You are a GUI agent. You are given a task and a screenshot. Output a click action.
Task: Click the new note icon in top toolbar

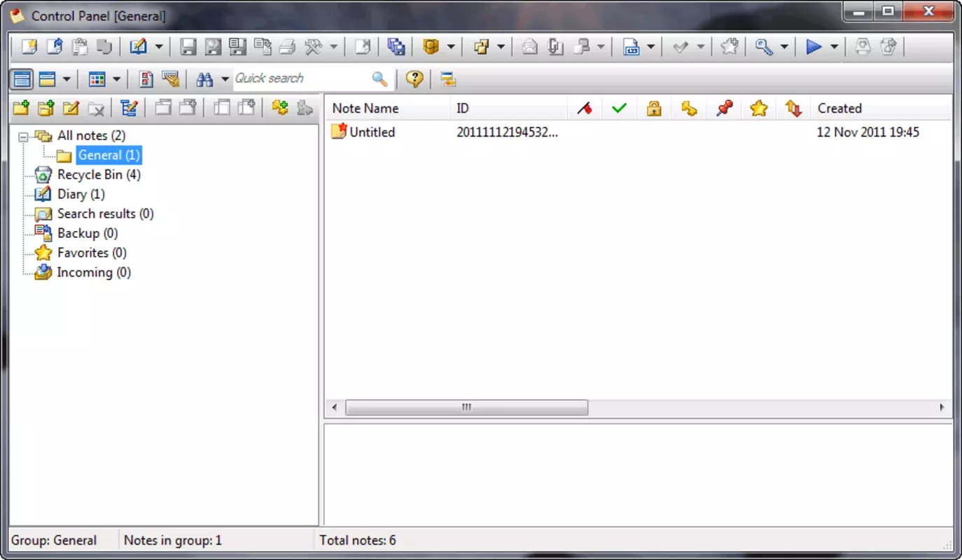click(x=29, y=47)
